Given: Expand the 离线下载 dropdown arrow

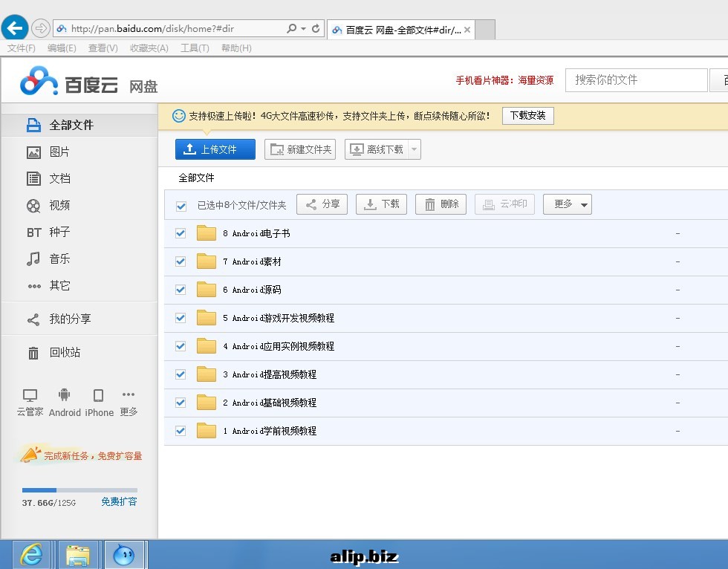Looking at the screenshot, I should (x=415, y=149).
